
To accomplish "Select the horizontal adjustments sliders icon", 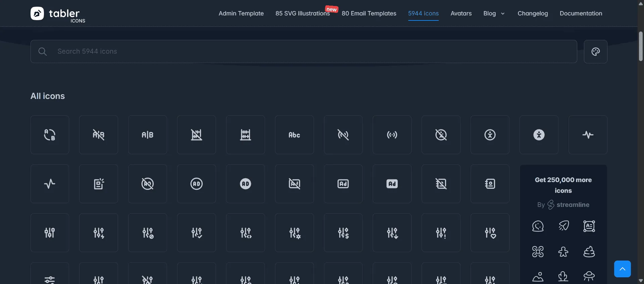I will [x=50, y=273].
